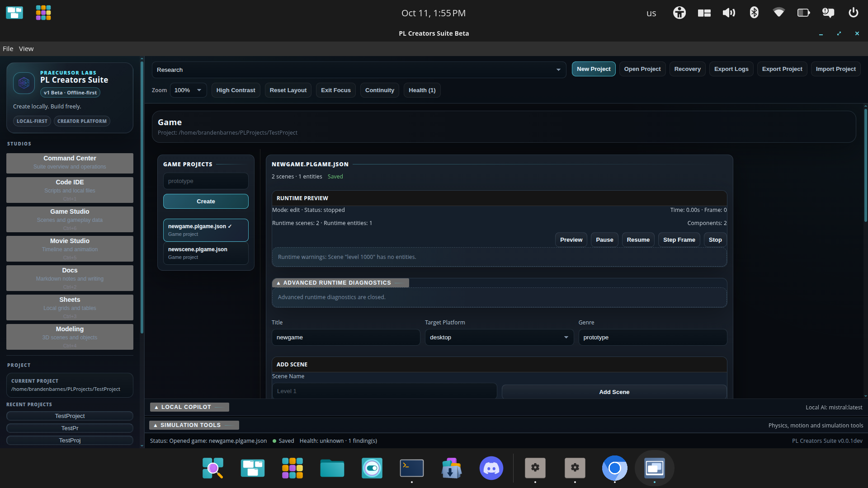Select newscene.plgame.json project
868x488 pixels.
206,253
